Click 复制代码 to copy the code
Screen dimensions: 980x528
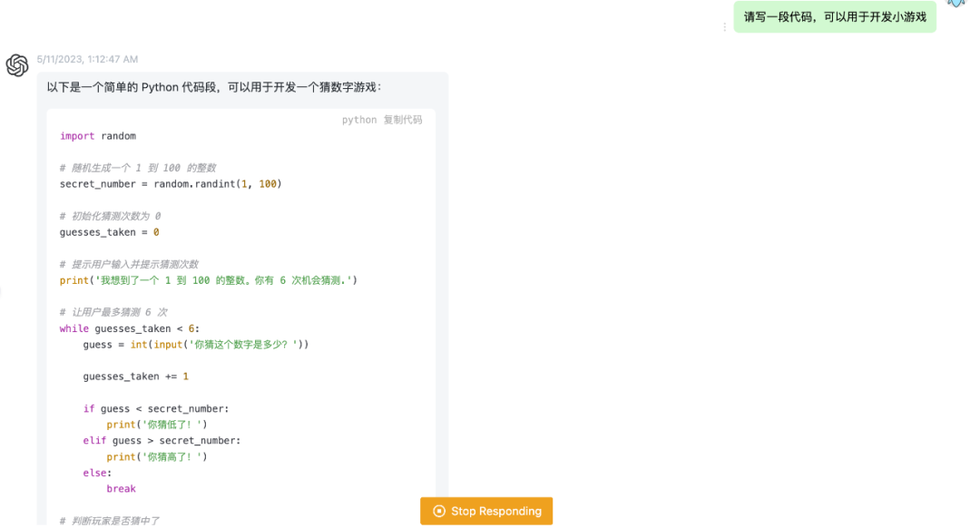403,120
